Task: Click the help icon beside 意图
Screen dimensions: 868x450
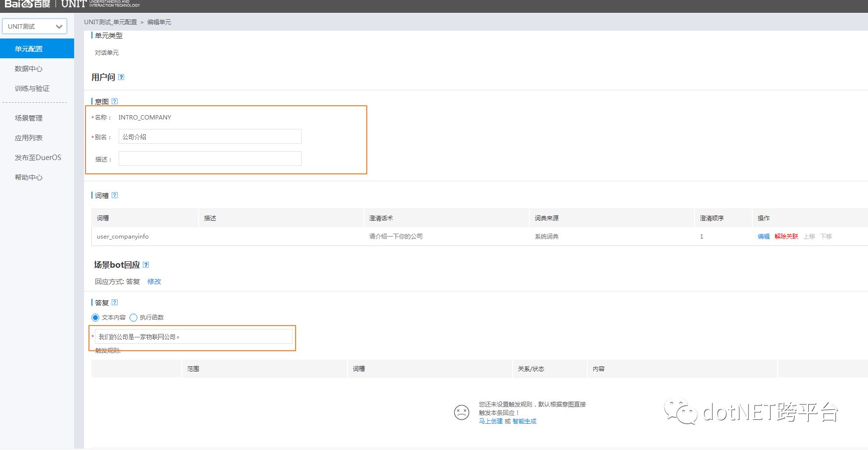Action: point(115,101)
